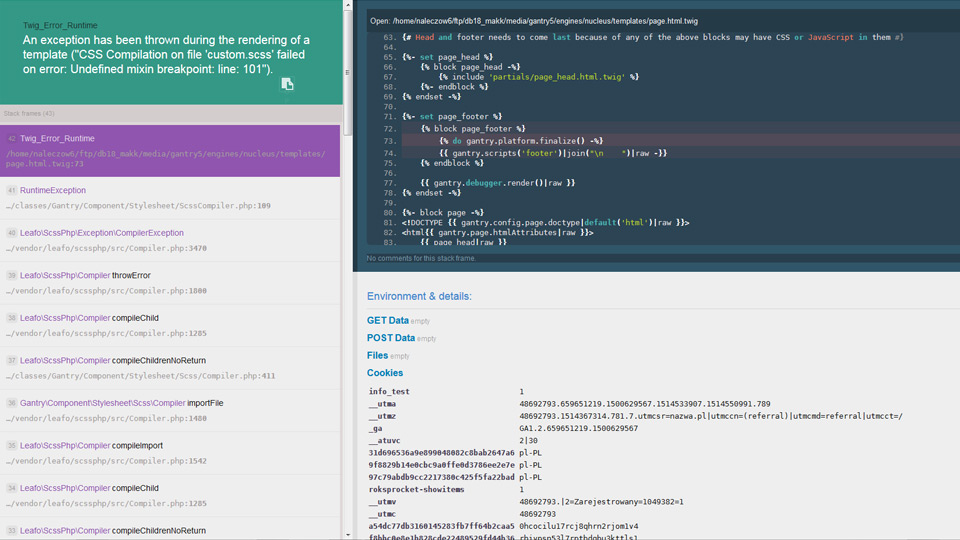
Task: Click the comment on code line 63
Action: click(653, 37)
